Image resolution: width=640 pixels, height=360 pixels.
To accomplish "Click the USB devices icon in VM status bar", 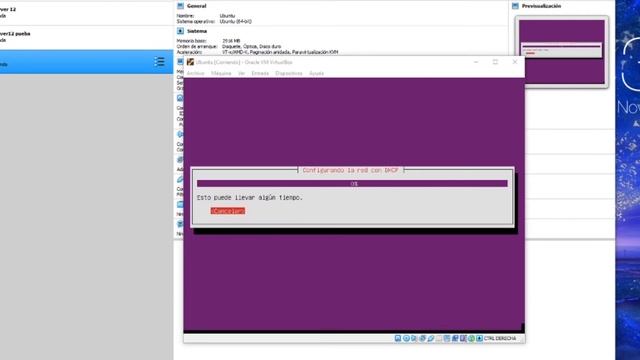I will point(431,338).
